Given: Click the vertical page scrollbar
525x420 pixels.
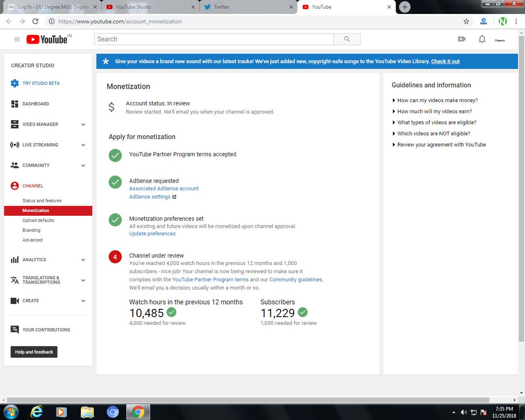Looking at the screenshot, I should (521, 188).
